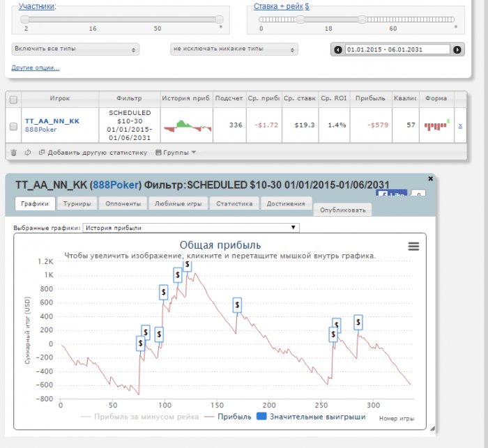This screenshot has width=488, height=448.
Task: Click the refresh icon beside trash
Action: (x=28, y=152)
